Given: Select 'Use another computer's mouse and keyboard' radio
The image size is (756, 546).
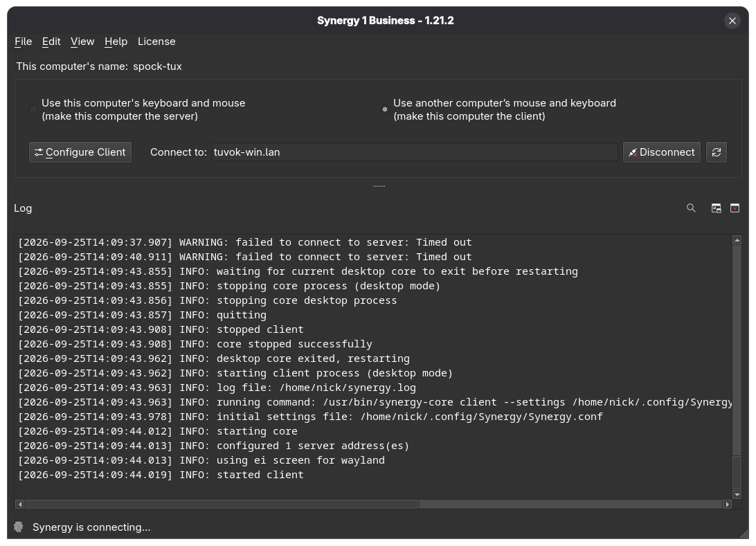Looking at the screenshot, I should (x=385, y=109).
